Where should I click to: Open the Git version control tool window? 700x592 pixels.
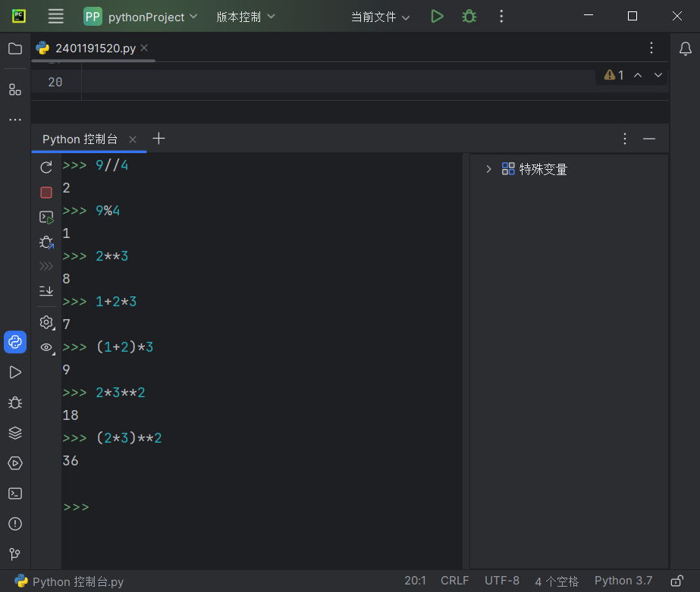pyautogui.click(x=15, y=553)
